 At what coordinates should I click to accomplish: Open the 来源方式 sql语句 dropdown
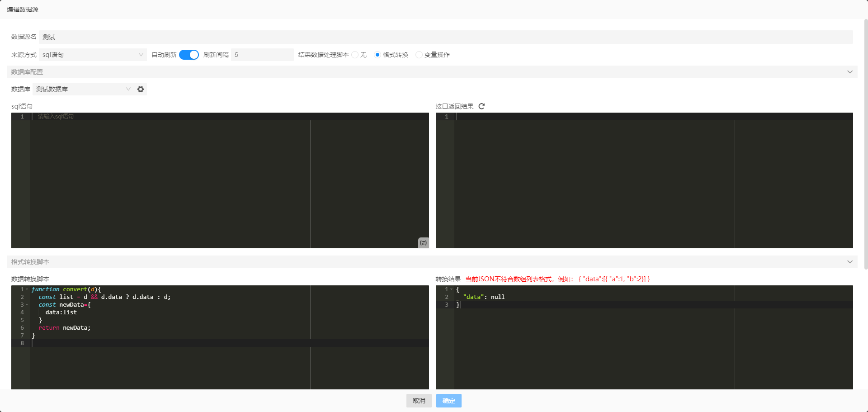[x=93, y=55]
